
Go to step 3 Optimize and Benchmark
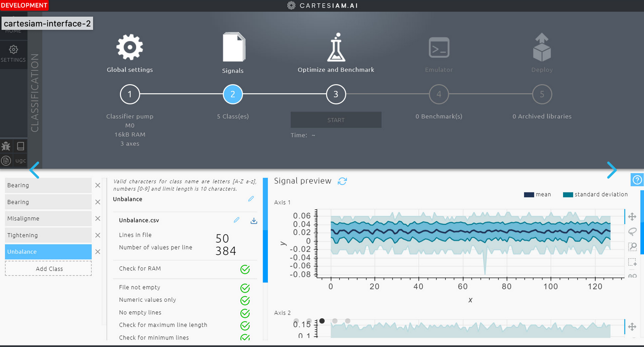point(336,94)
